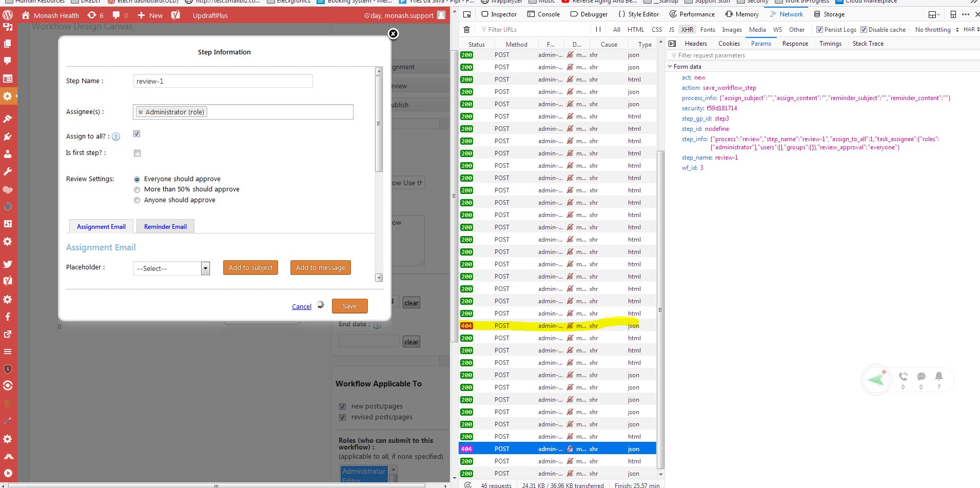The image size is (980, 488).
Task: Open the updates icon showing 6
Action: click(95, 15)
